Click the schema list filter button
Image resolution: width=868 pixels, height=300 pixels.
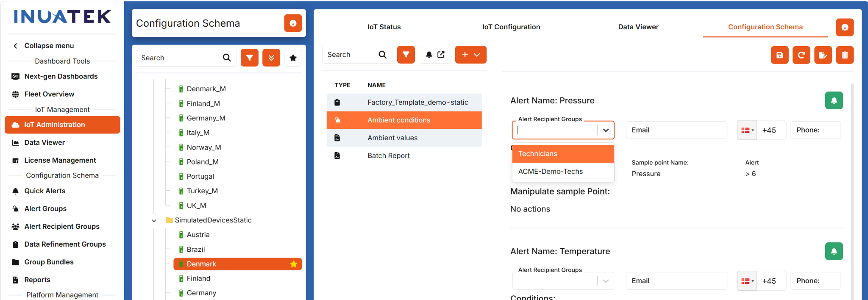(x=406, y=55)
